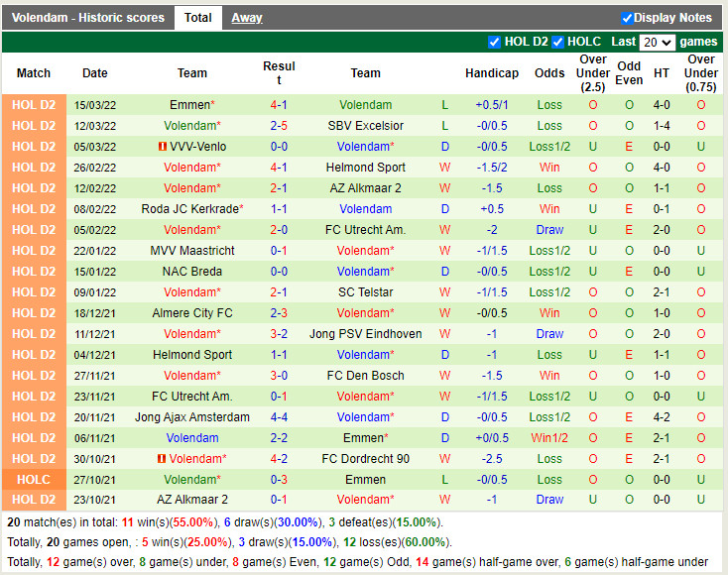Click team name Helmond Sport on 26/02/22
The image size is (728, 575).
click(365, 168)
